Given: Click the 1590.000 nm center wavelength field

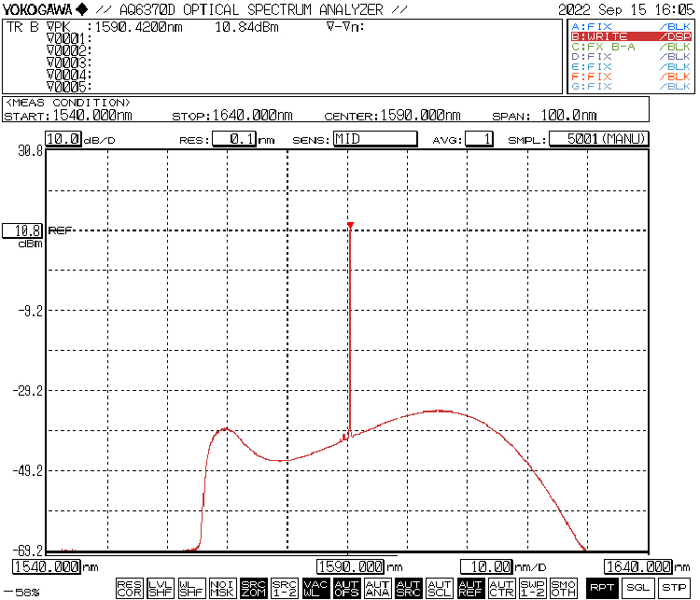Looking at the screenshot, I should (350, 565).
